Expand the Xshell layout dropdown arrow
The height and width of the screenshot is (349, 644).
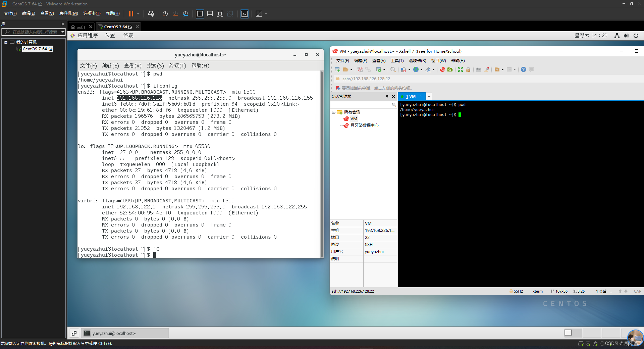(x=515, y=70)
